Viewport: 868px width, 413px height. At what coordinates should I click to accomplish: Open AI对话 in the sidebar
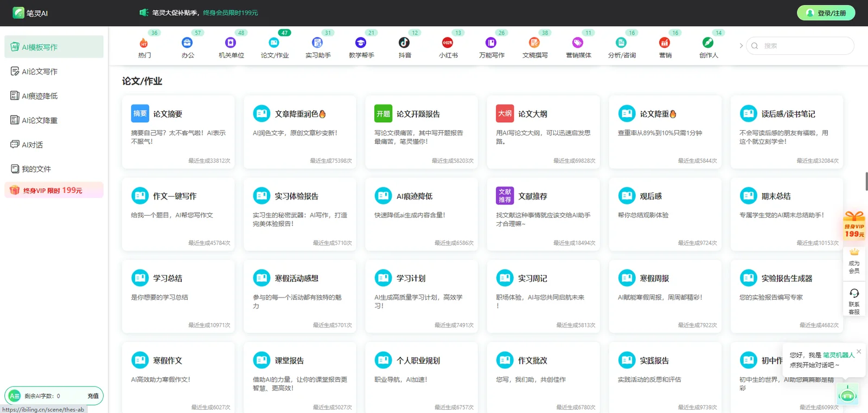coord(54,145)
